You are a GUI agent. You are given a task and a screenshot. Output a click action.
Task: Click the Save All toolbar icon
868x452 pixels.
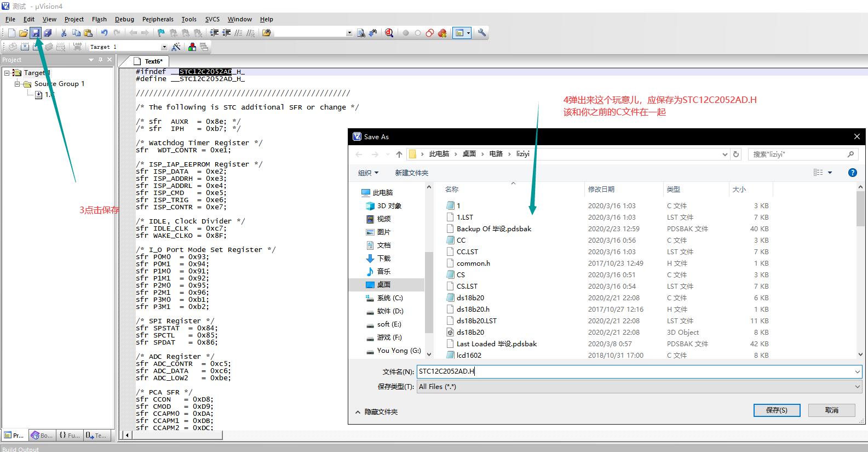(x=48, y=33)
